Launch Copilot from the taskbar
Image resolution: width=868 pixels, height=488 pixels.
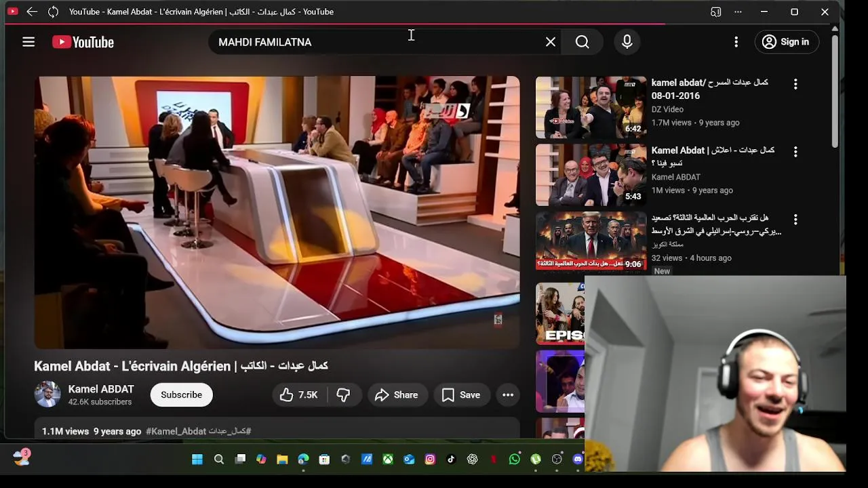point(261,460)
